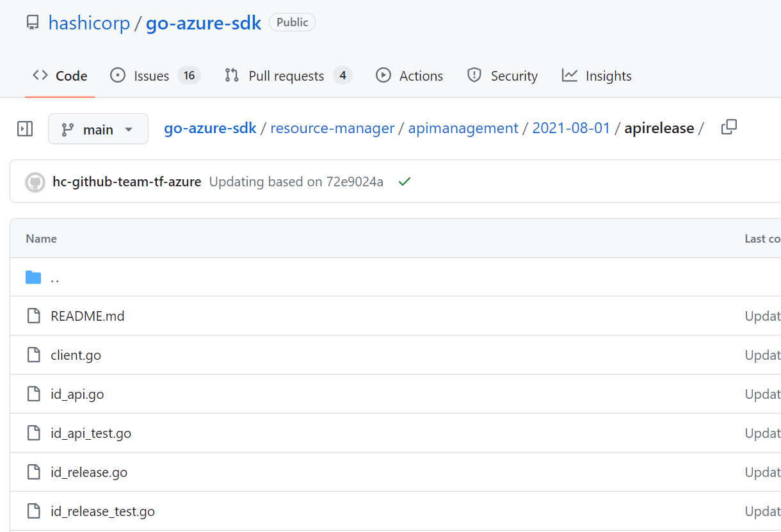Open the apimanagement breadcrumb link
This screenshot has width=781, height=532.
coord(463,127)
